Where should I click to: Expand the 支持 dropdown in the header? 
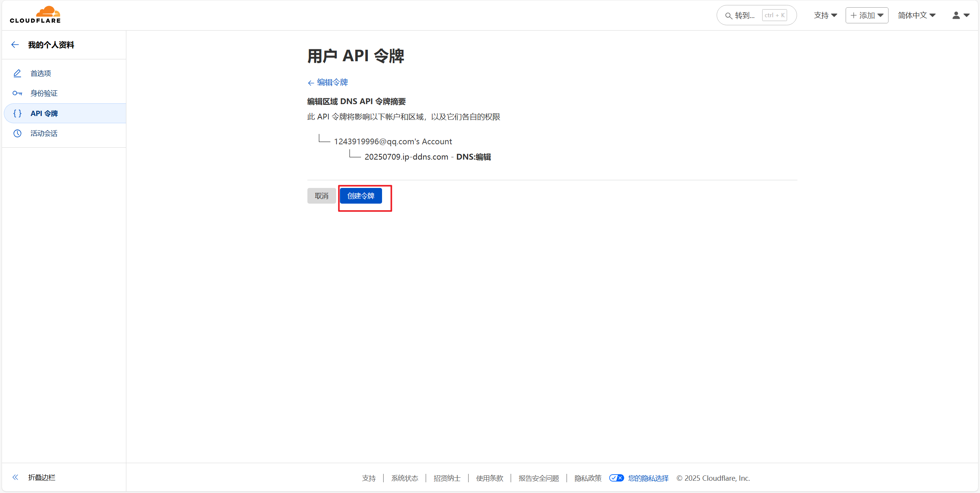(825, 15)
